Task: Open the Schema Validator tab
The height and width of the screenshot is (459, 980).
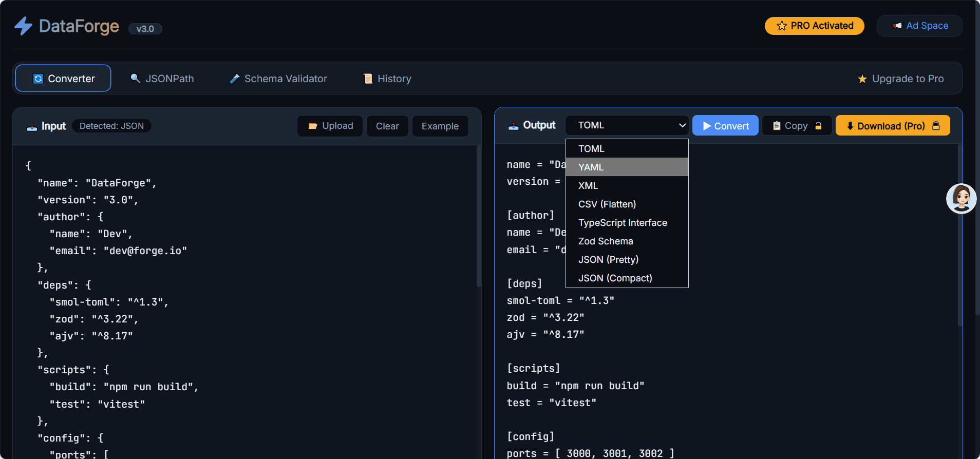Action: click(x=278, y=79)
